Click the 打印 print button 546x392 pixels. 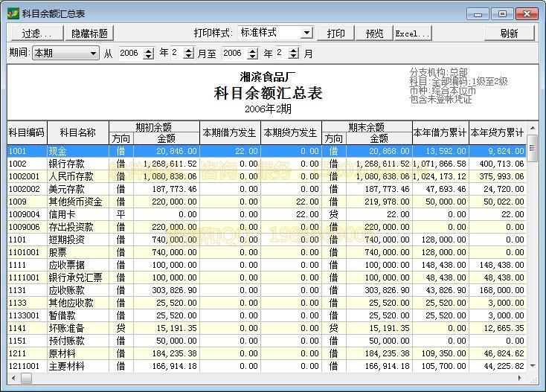tap(335, 33)
